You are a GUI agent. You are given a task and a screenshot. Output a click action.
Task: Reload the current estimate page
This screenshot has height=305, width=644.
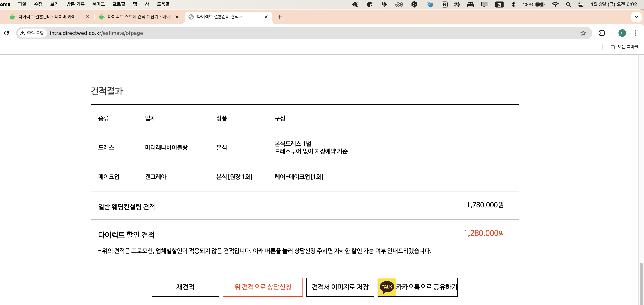pos(7,33)
